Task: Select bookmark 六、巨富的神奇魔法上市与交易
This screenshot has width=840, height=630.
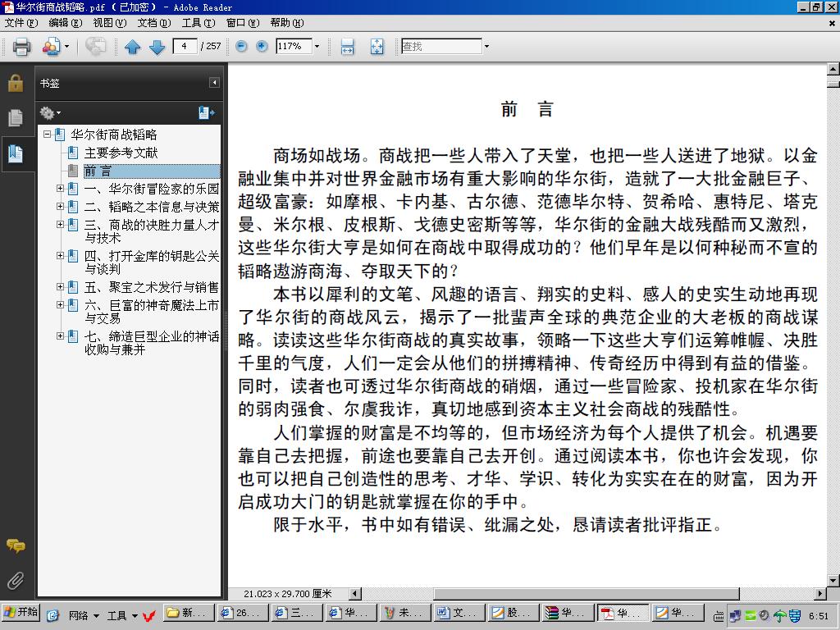Action: (152, 312)
